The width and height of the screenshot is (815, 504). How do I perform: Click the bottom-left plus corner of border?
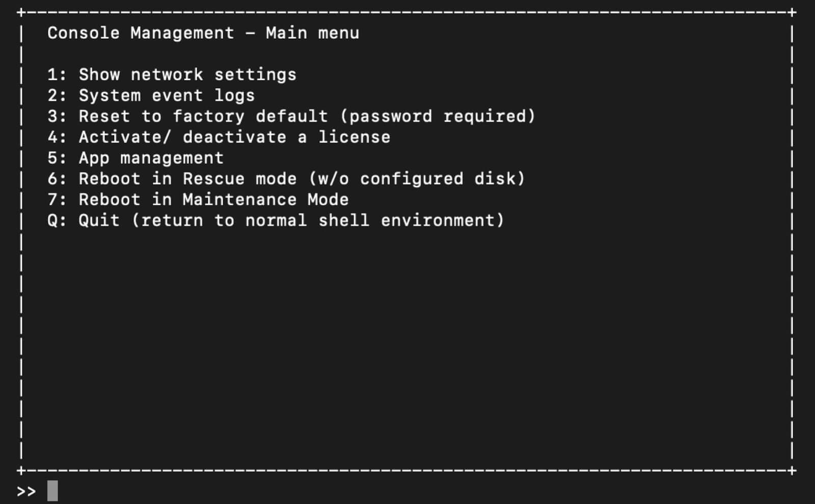[x=21, y=470]
